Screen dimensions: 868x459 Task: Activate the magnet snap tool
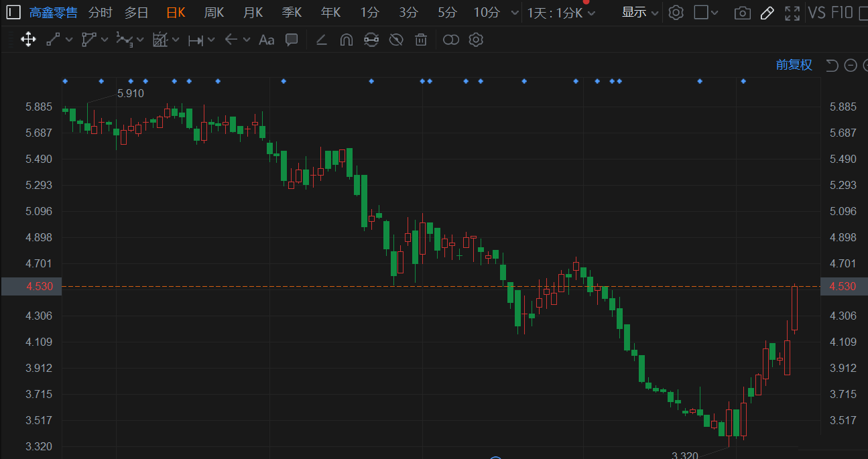pos(346,40)
